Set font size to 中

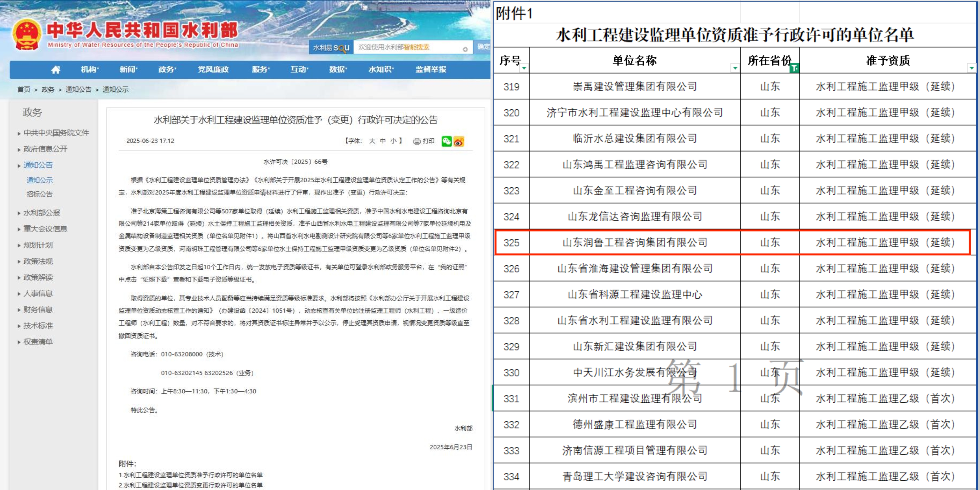click(x=383, y=141)
